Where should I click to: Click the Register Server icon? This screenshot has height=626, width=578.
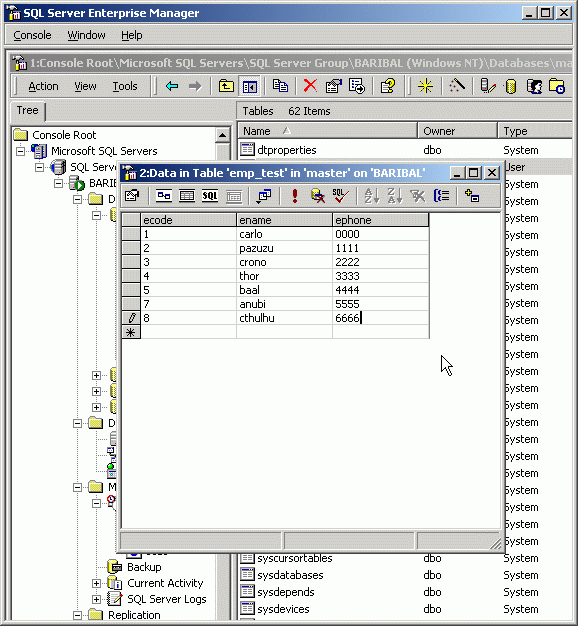tap(488, 86)
